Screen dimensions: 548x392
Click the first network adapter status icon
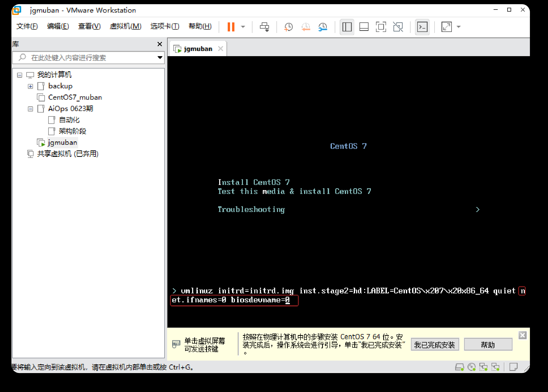(484, 367)
